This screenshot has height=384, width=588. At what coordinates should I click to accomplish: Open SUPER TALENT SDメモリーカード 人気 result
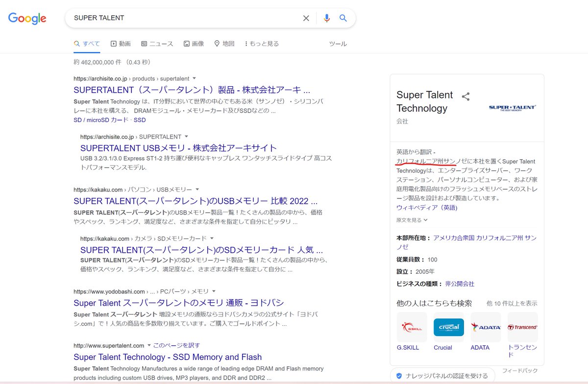(201, 250)
